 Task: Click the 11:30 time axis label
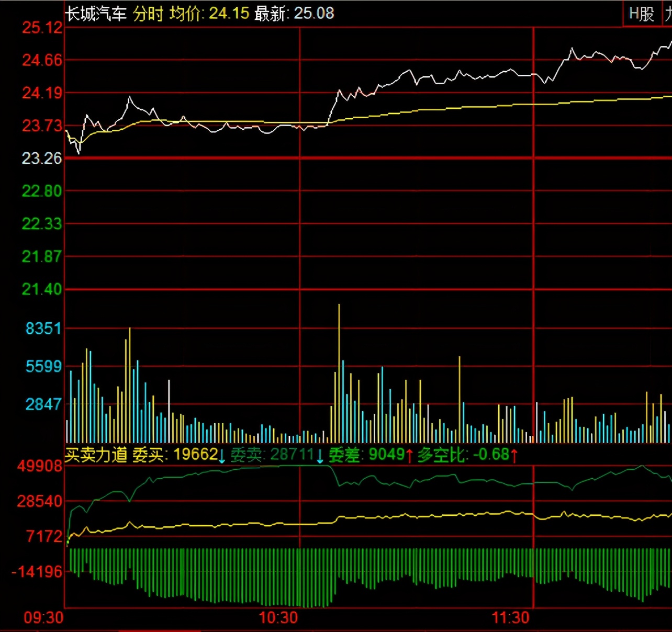pos(511,618)
